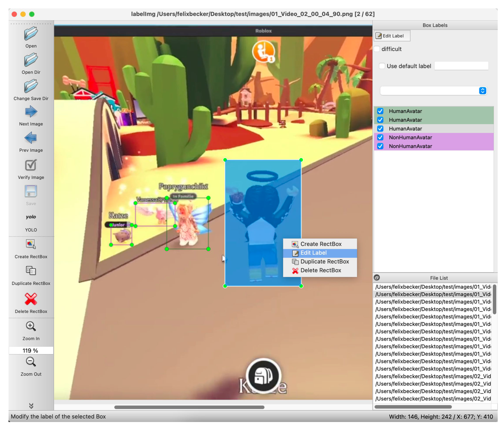
Task: Go to Next Image arrow
Action: tap(31, 112)
